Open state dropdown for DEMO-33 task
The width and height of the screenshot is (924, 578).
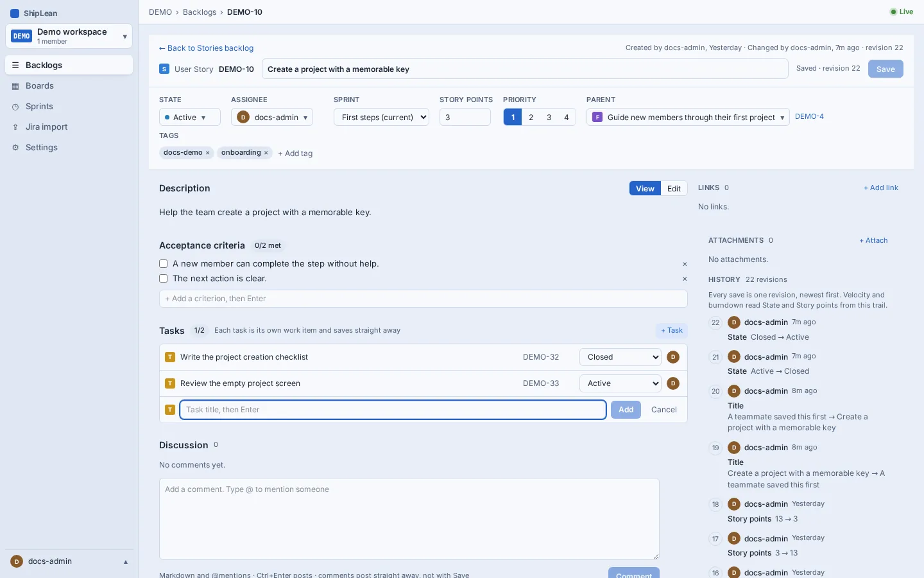click(x=620, y=383)
